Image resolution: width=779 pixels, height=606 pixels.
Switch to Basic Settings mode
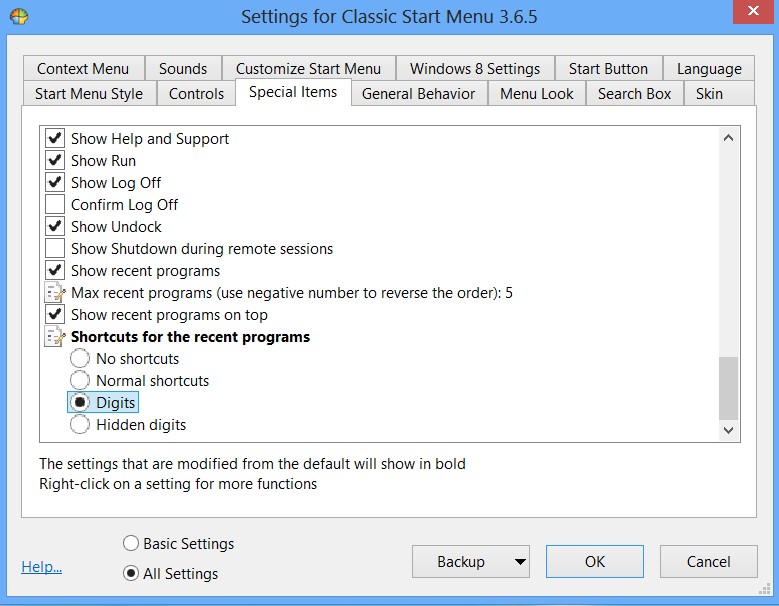(x=131, y=543)
